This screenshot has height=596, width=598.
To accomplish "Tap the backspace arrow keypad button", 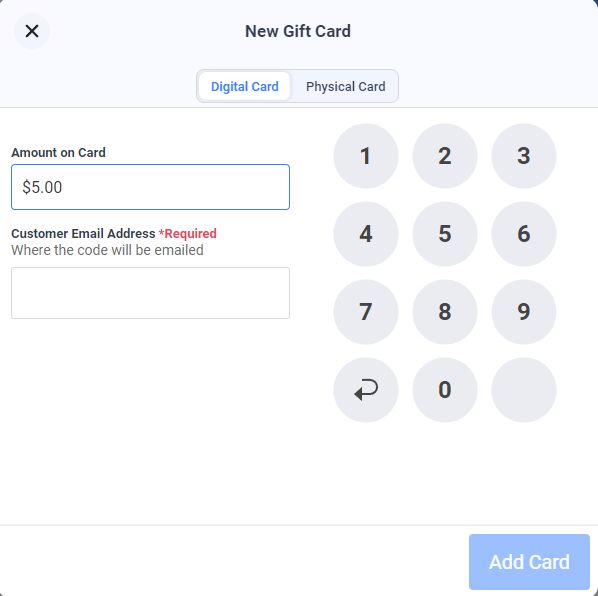I will click(x=366, y=390).
